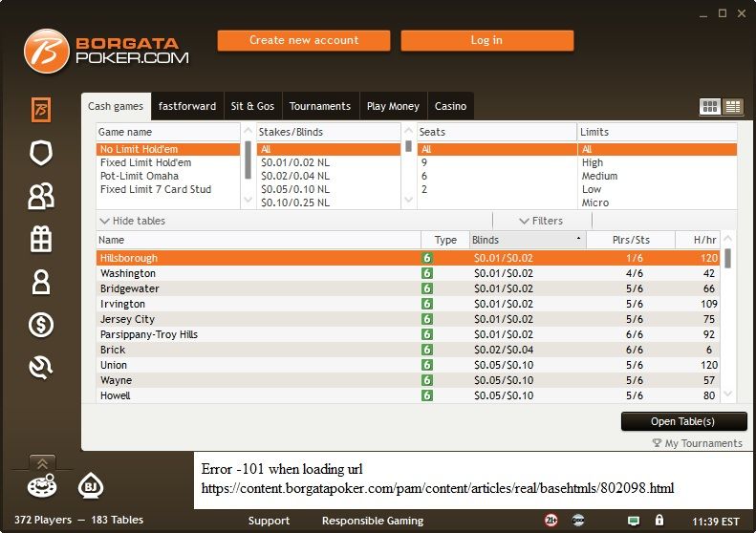Open the friends group icon in sidebar

pyautogui.click(x=41, y=196)
